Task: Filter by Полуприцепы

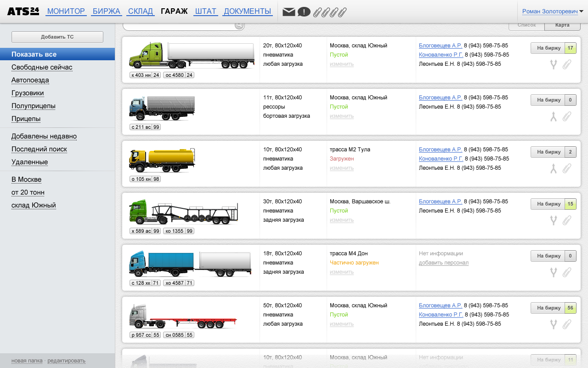Action: coord(34,106)
